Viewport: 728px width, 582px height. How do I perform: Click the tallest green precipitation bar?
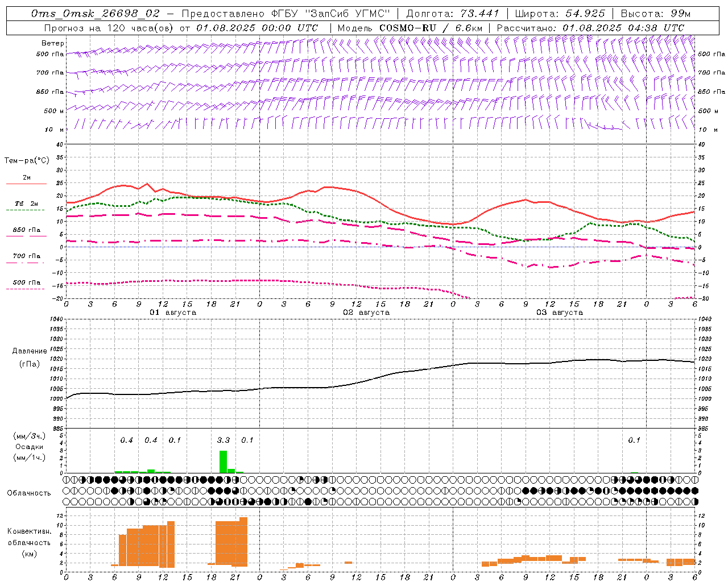(224, 462)
